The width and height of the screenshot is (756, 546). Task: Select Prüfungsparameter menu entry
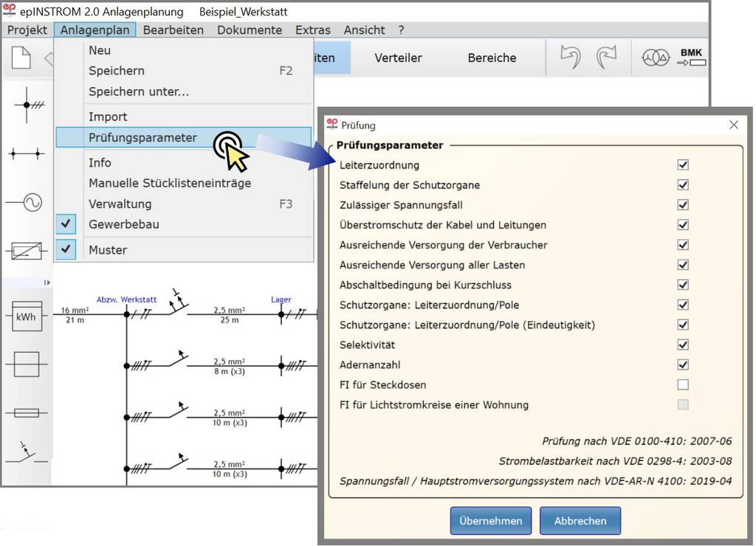tap(184, 137)
